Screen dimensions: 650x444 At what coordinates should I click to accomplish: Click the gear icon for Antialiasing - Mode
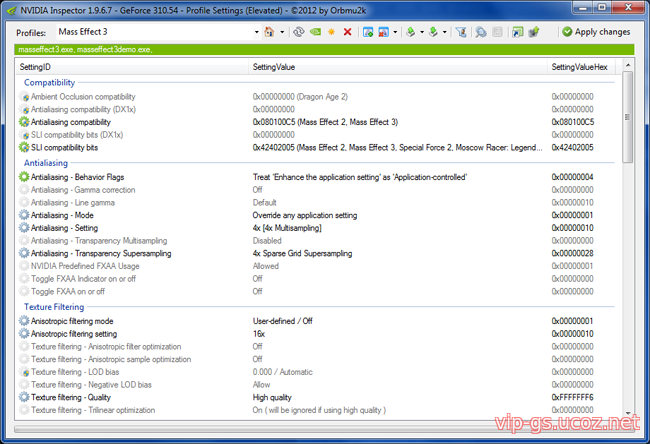24,215
